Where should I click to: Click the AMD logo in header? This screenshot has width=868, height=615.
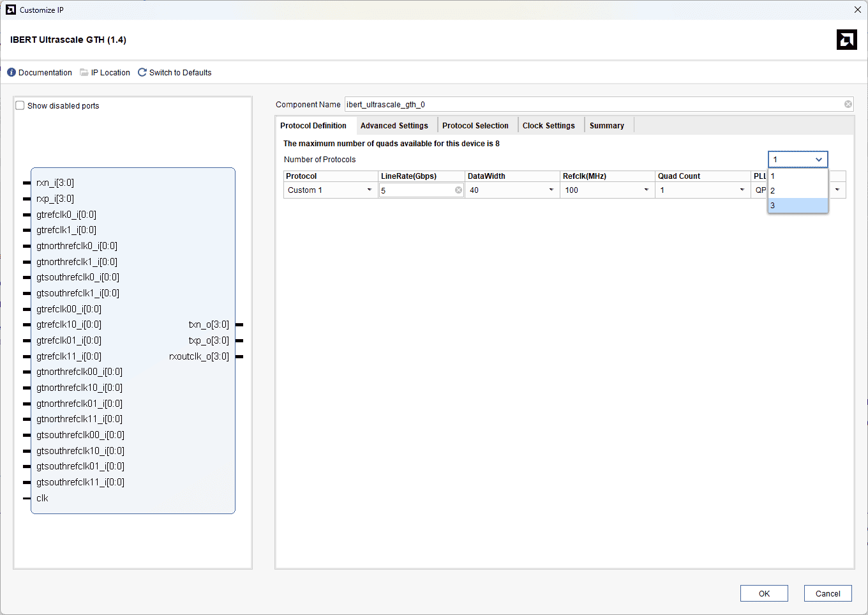pos(846,40)
